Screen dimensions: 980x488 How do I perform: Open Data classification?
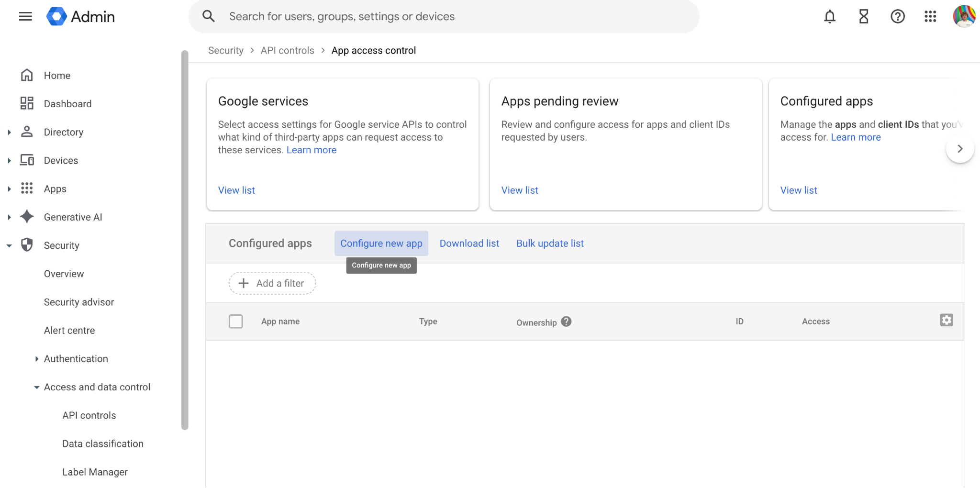tap(103, 444)
